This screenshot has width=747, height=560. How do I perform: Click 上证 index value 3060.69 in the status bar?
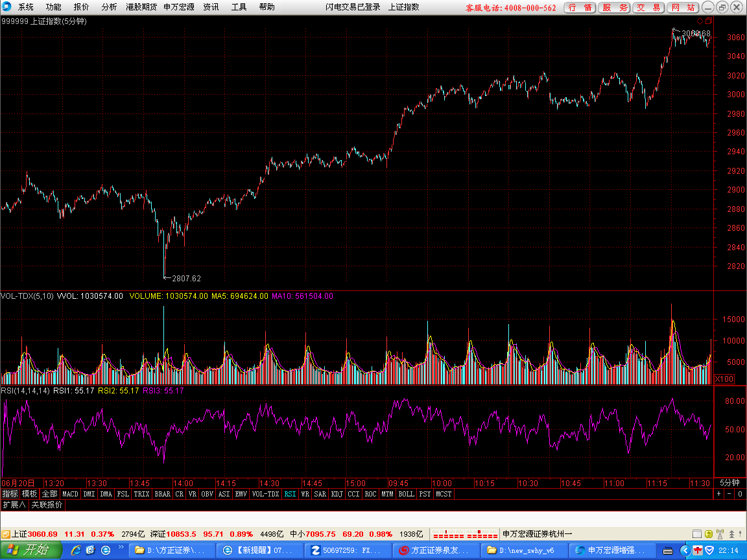point(42,534)
